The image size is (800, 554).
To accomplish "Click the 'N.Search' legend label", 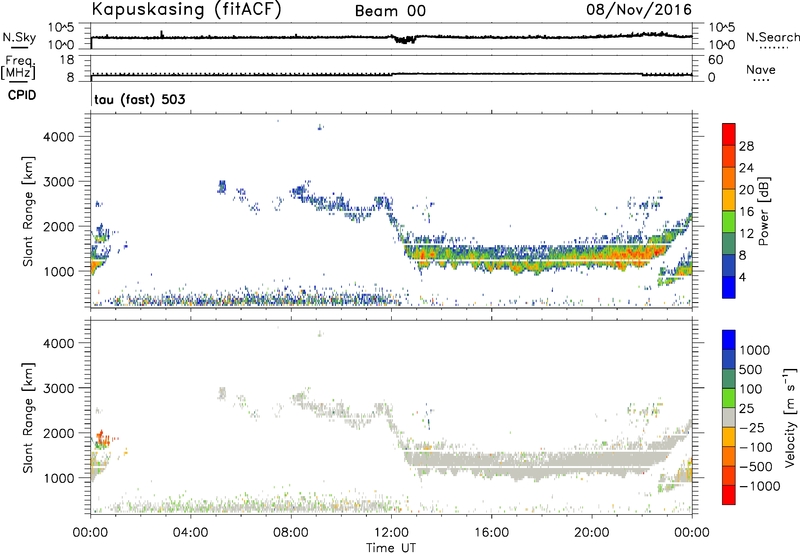I will tap(773, 37).
